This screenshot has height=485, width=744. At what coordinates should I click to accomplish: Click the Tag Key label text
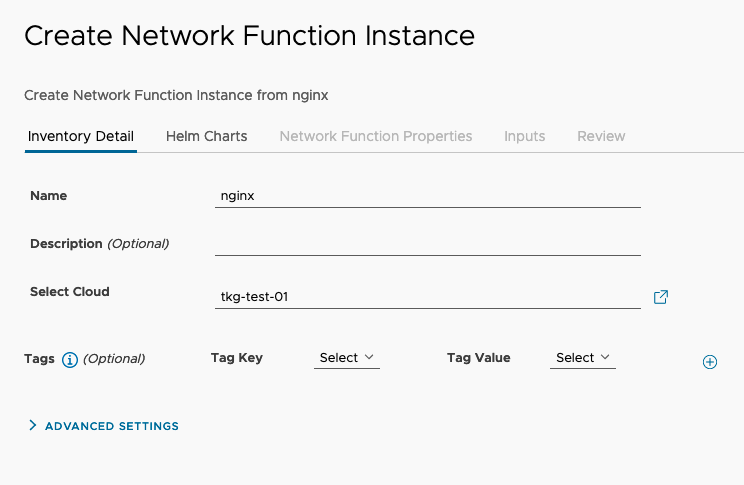(237, 358)
